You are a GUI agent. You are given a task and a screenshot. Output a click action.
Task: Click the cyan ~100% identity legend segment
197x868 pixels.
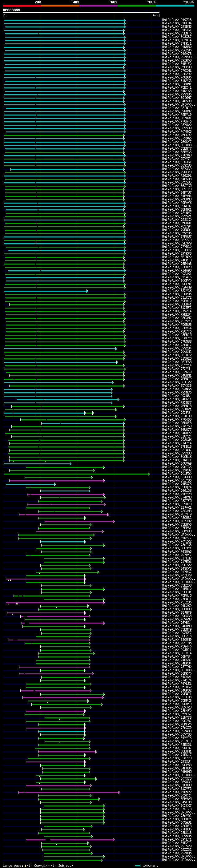(x=175, y=6)
